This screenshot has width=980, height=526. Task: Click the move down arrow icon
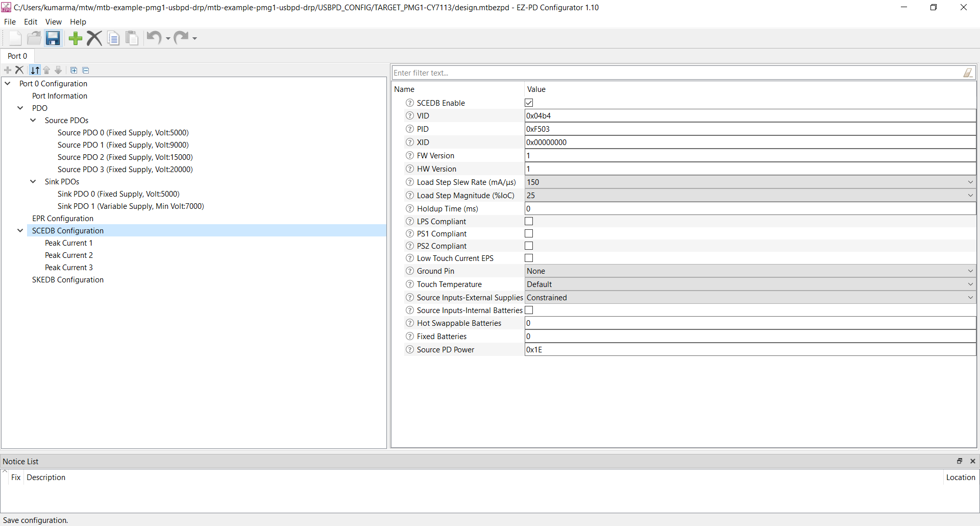coord(58,70)
